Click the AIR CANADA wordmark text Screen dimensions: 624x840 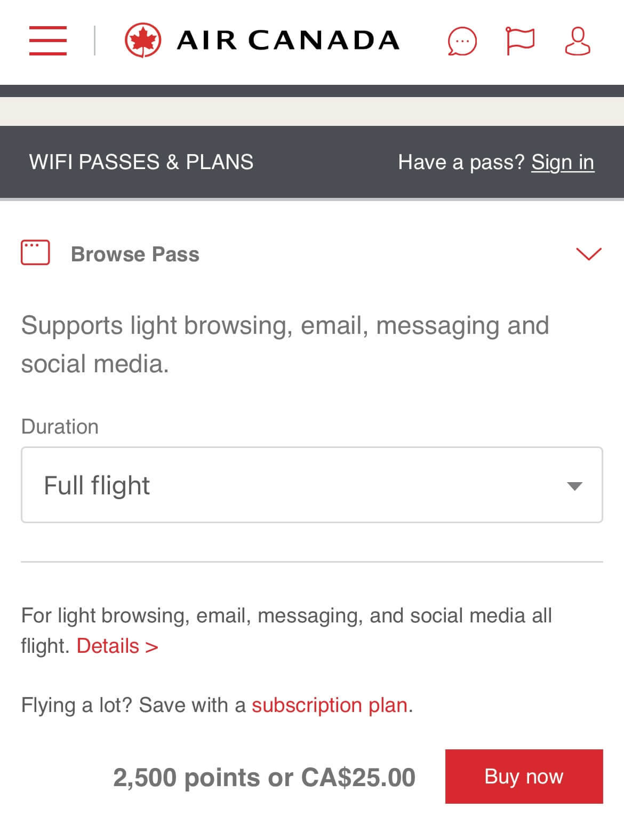[x=288, y=41]
